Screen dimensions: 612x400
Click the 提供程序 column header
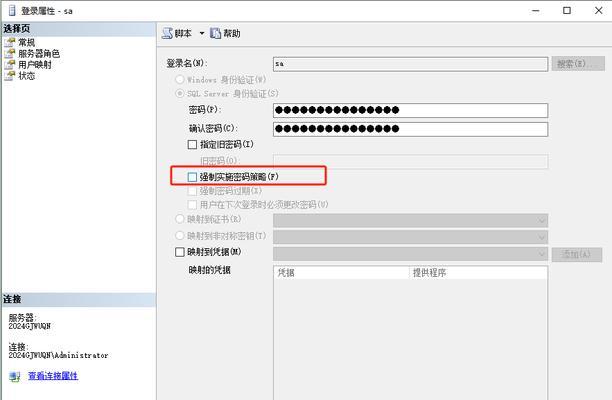click(x=478, y=273)
